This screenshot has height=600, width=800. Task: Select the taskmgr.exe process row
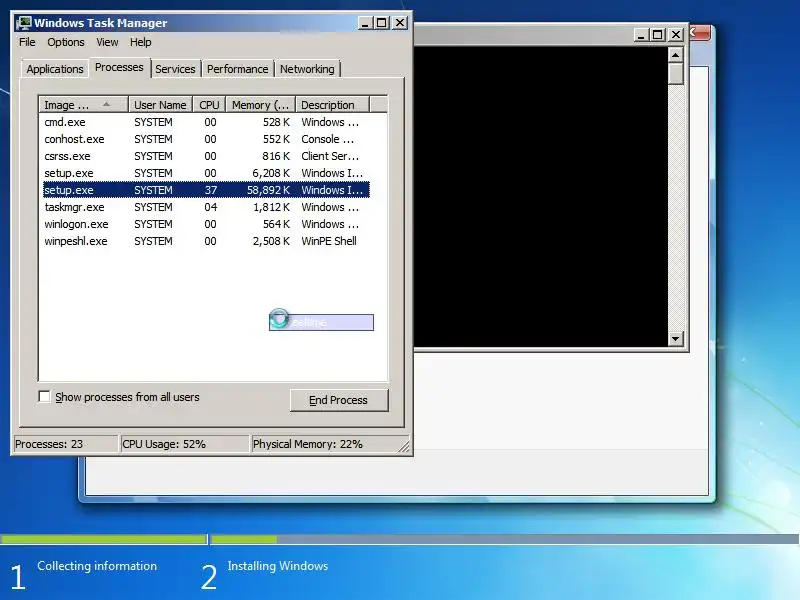[206, 207]
